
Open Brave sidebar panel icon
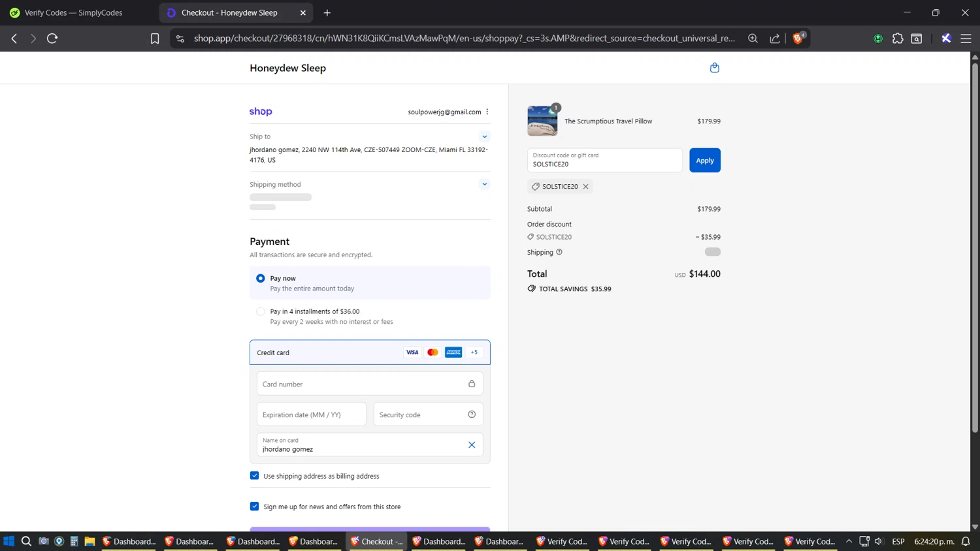click(x=917, y=39)
